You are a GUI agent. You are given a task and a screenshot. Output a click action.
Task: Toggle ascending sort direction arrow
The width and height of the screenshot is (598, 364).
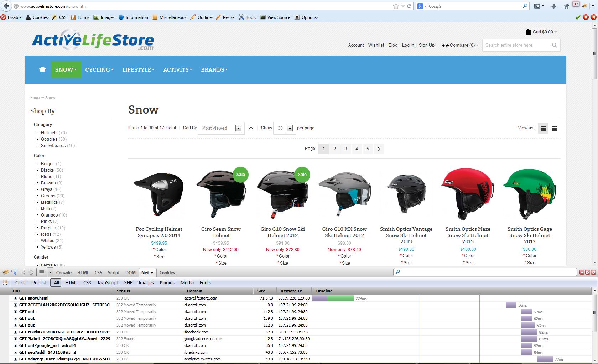click(x=251, y=128)
